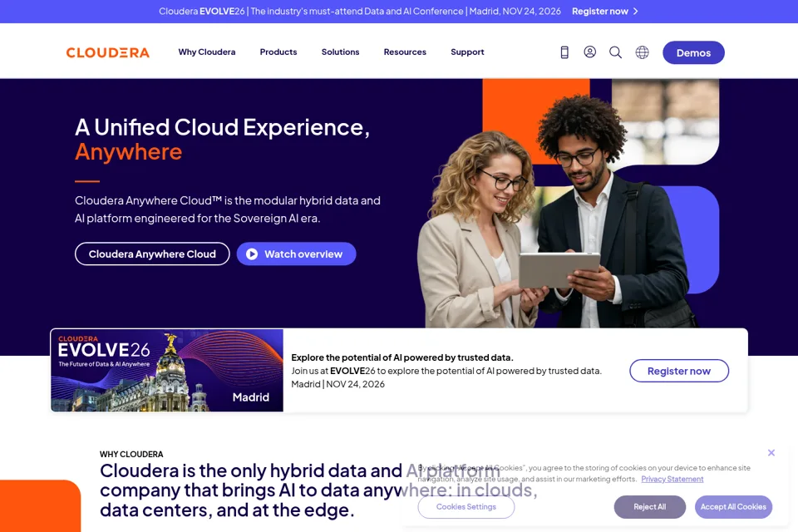Click the play icon in Watch overview
The image size is (798, 532).
pos(252,254)
